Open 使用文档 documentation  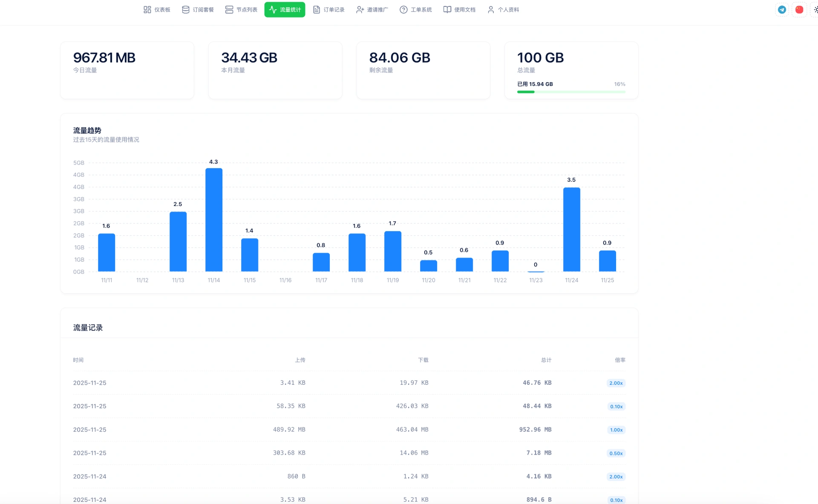tap(459, 9)
